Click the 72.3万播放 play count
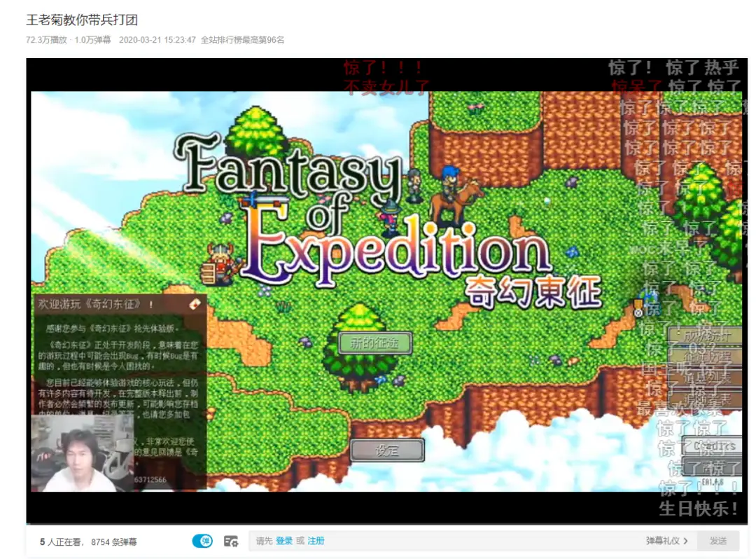 pyautogui.click(x=46, y=39)
